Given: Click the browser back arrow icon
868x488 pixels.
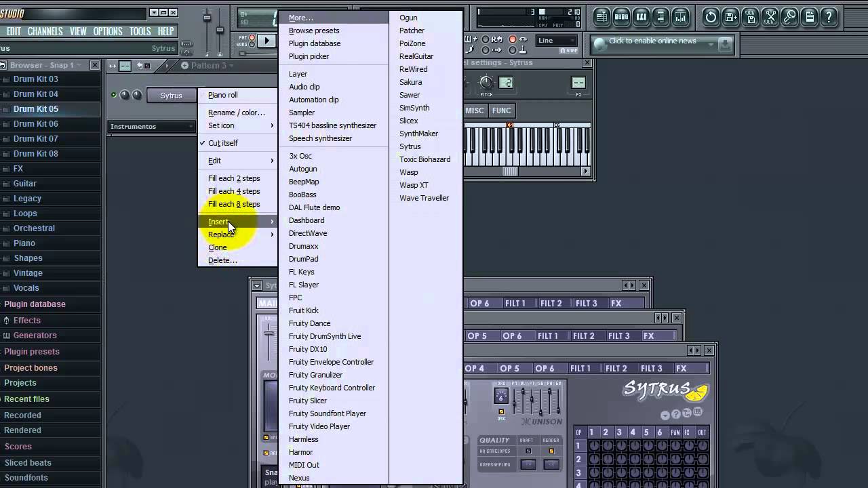Looking at the screenshot, I should point(3,65).
